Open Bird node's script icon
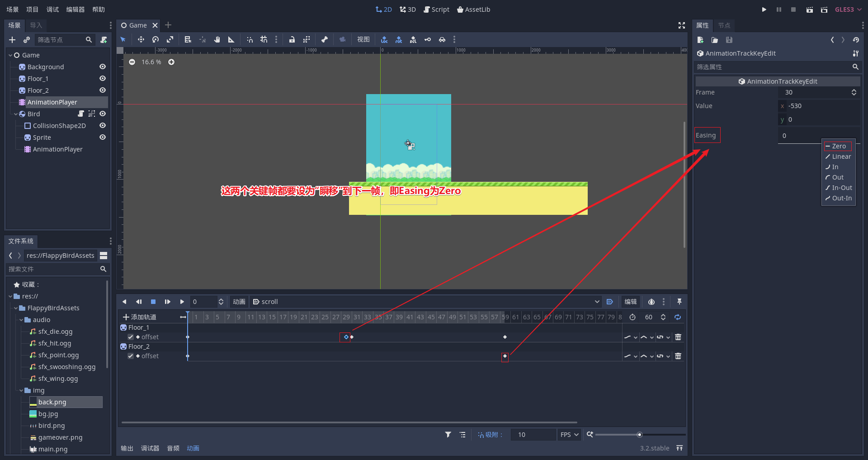Image resolution: width=868 pixels, height=460 pixels. click(x=81, y=114)
